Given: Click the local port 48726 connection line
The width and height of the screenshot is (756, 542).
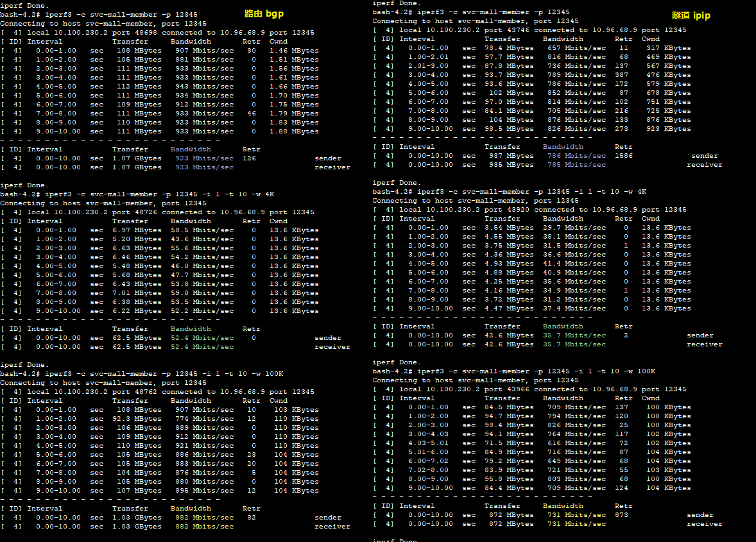Looking at the screenshot, I should point(157,212).
